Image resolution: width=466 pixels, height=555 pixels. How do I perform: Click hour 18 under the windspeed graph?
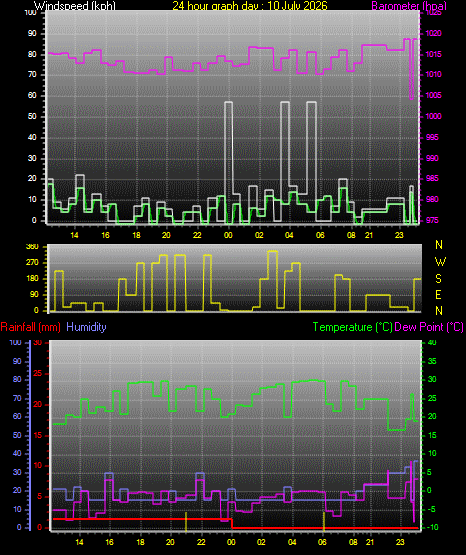[x=136, y=235]
